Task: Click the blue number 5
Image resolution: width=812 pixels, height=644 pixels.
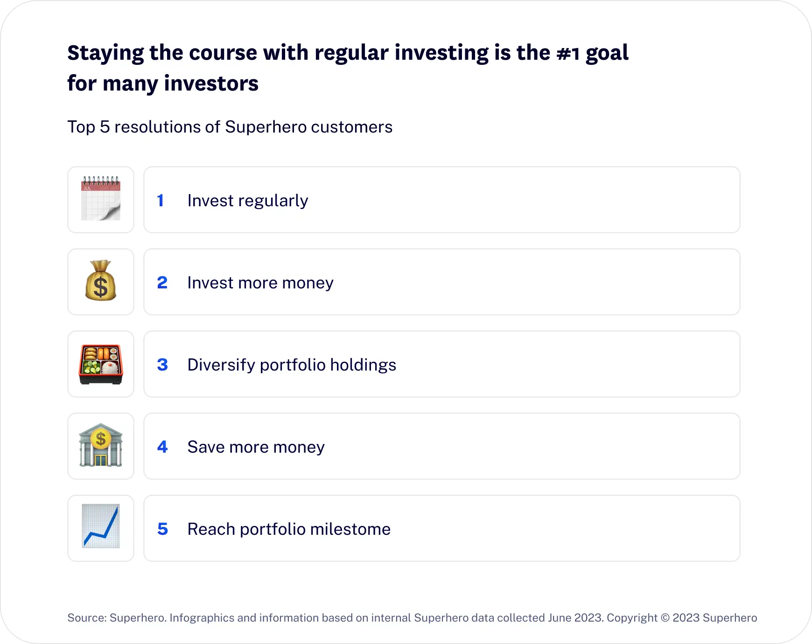Action: (162, 529)
